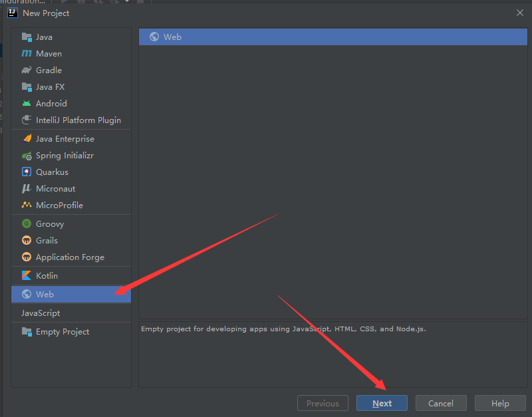532x417 pixels.
Task: Select Spring Initializr text
Action: click(65, 156)
